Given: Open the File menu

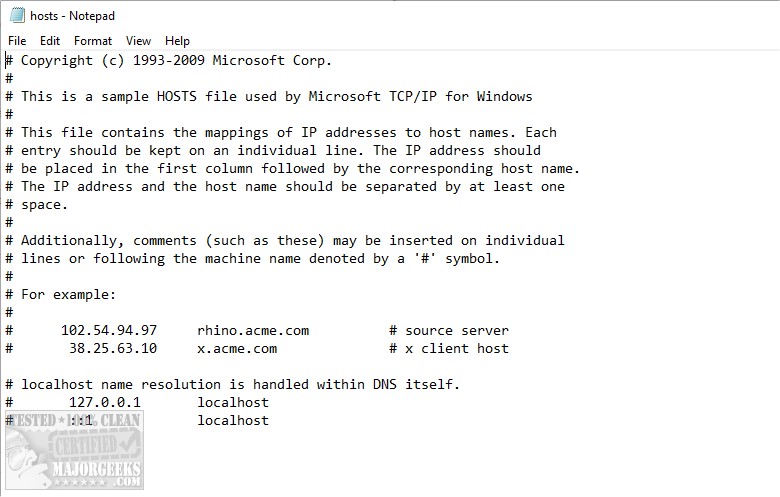Looking at the screenshot, I should pyautogui.click(x=17, y=41).
